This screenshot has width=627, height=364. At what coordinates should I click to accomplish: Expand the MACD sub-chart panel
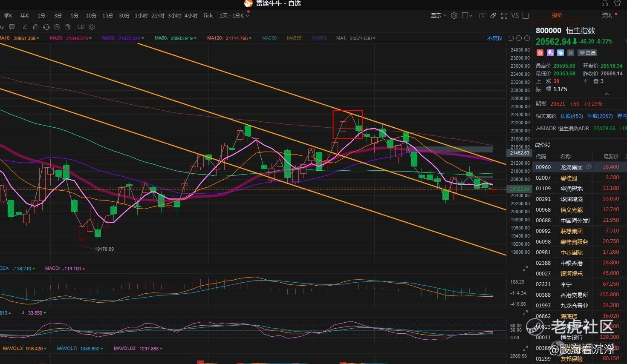tap(525, 269)
